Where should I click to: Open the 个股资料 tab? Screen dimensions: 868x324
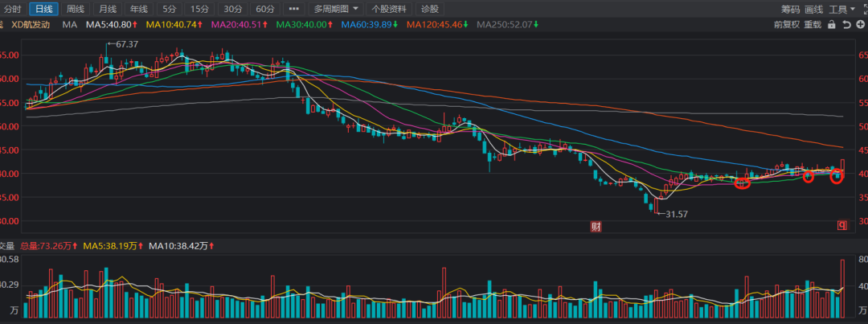click(x=389, y=9)
